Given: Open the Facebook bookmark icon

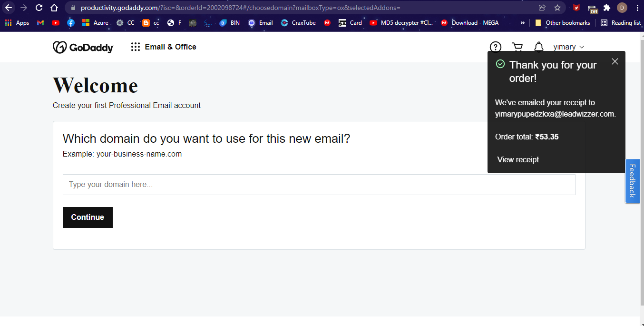Looking at the screenshot, I should [x=71, y=22].
